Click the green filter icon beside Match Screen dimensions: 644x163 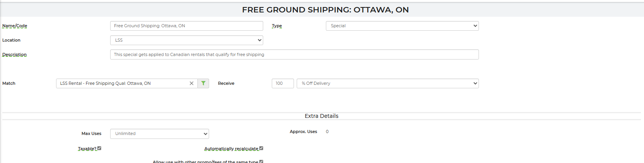pyautogui.click(x=203, y=83)
